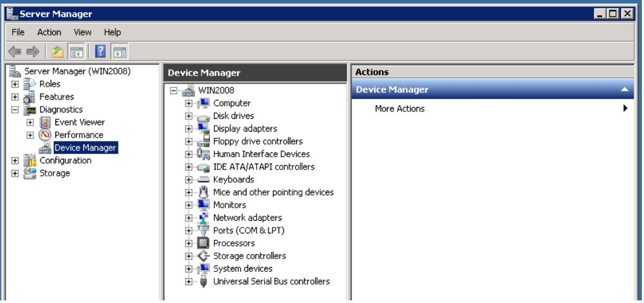
Task: Click the Device Manager header in Actions pane
Action: 493,90
